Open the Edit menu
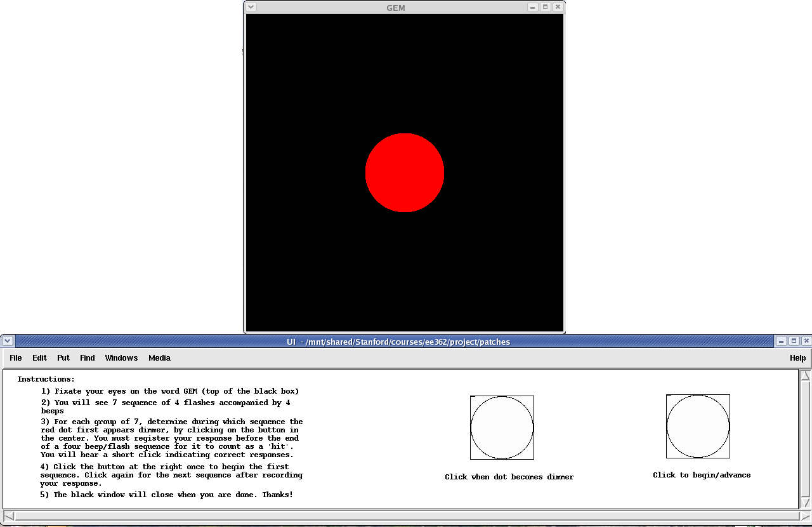Screen dimensions: 812x527 [39, 358]
